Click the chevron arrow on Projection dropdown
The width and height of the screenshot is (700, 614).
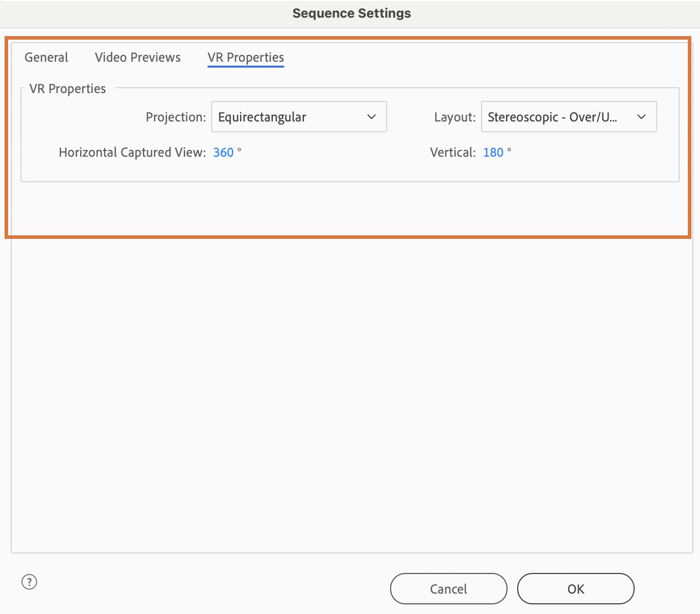(x=371, y=117)
